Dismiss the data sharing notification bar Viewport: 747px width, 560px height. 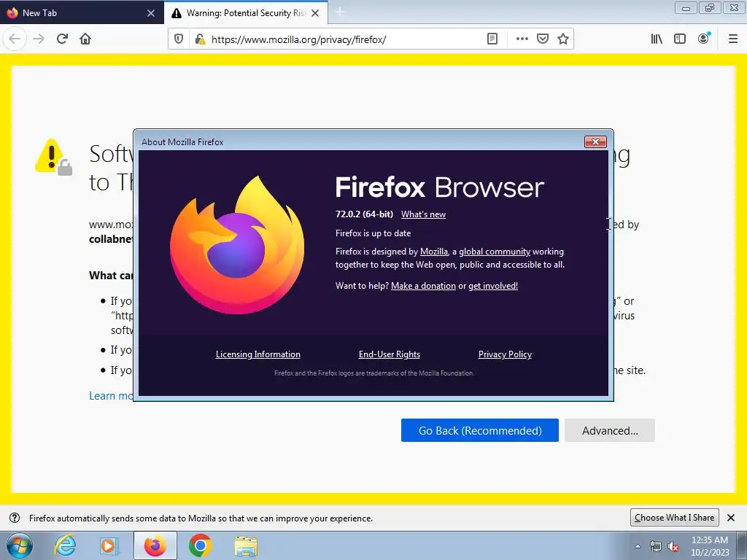[731, 518]
